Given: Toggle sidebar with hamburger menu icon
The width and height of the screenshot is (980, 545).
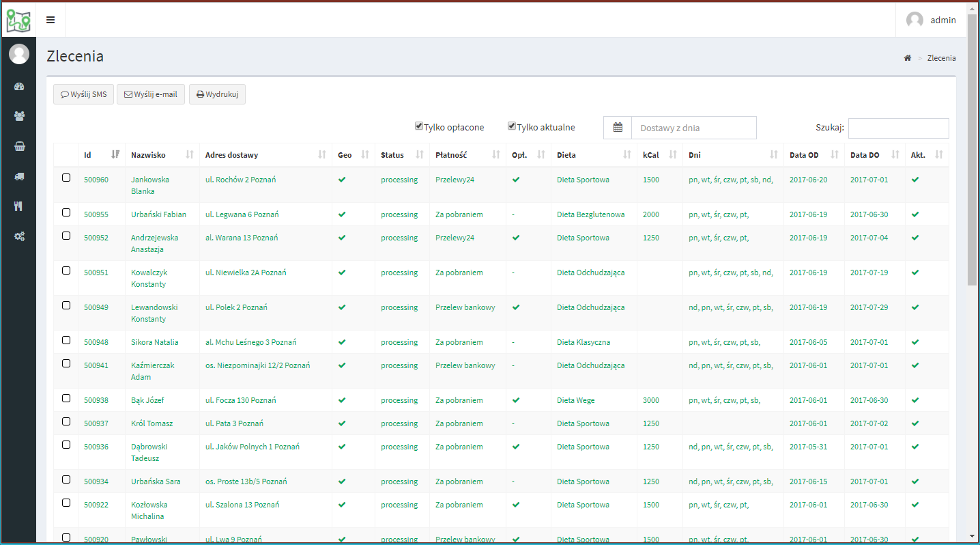Looking at the screenshot, I should 51,20.
